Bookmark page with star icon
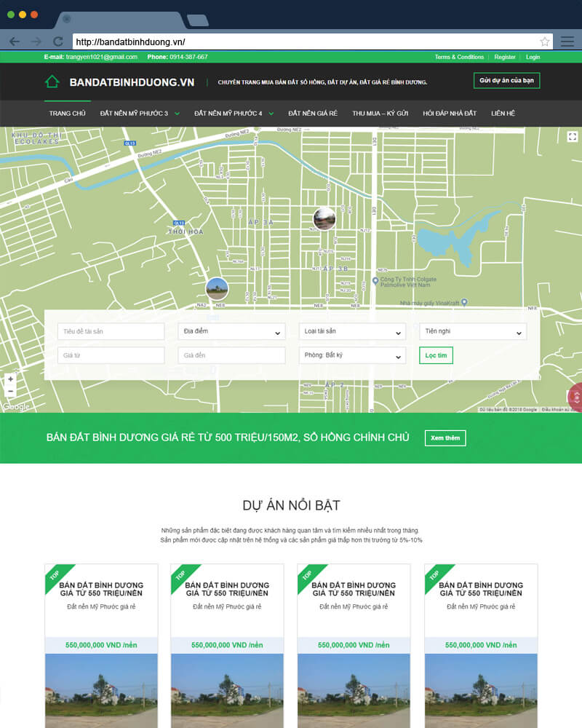This screenshot has width=582, height=728. point(545,41)
